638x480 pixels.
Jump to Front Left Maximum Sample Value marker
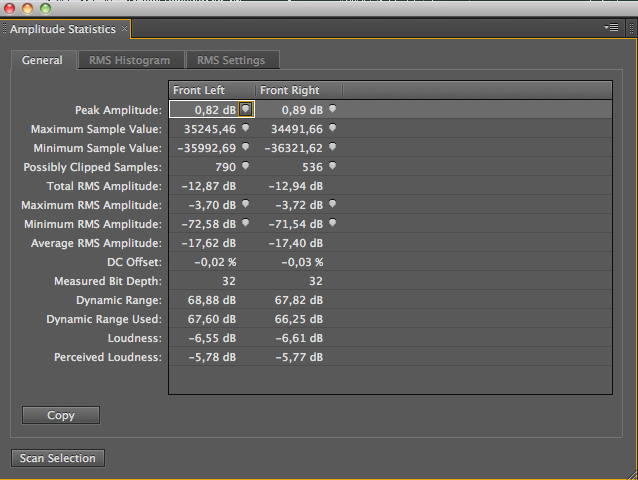[x=246, y=128]
